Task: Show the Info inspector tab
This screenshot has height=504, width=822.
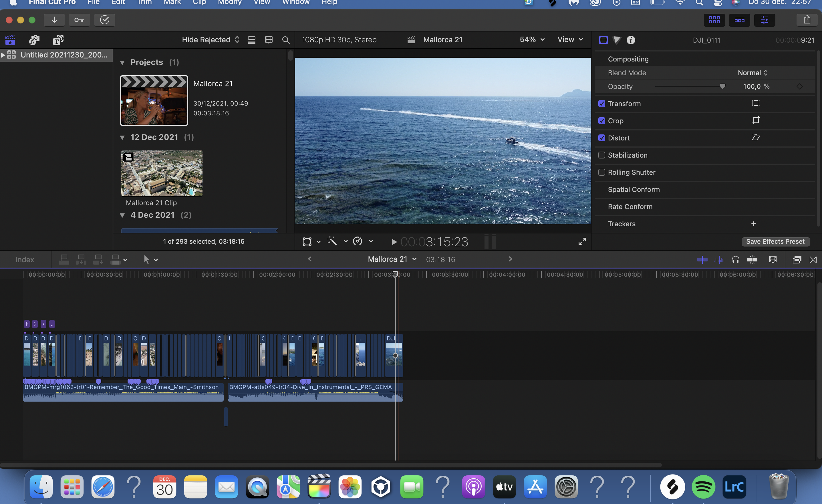Action: [630, 40]
